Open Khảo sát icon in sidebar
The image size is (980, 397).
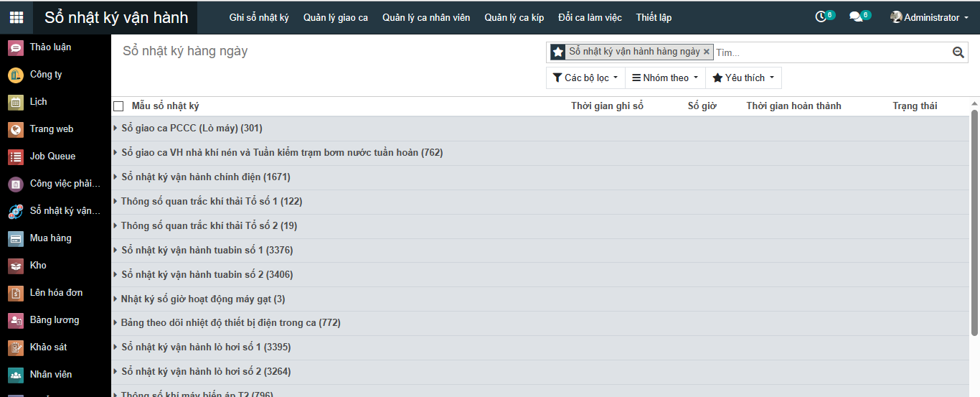16,347
